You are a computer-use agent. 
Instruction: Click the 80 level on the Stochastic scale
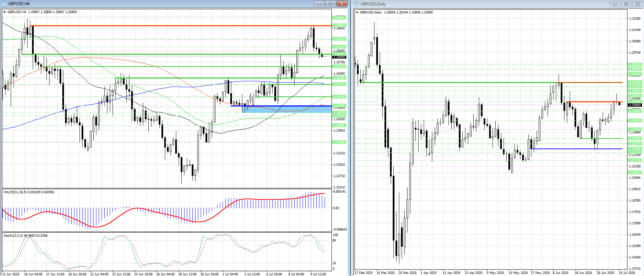click(334, 241)
